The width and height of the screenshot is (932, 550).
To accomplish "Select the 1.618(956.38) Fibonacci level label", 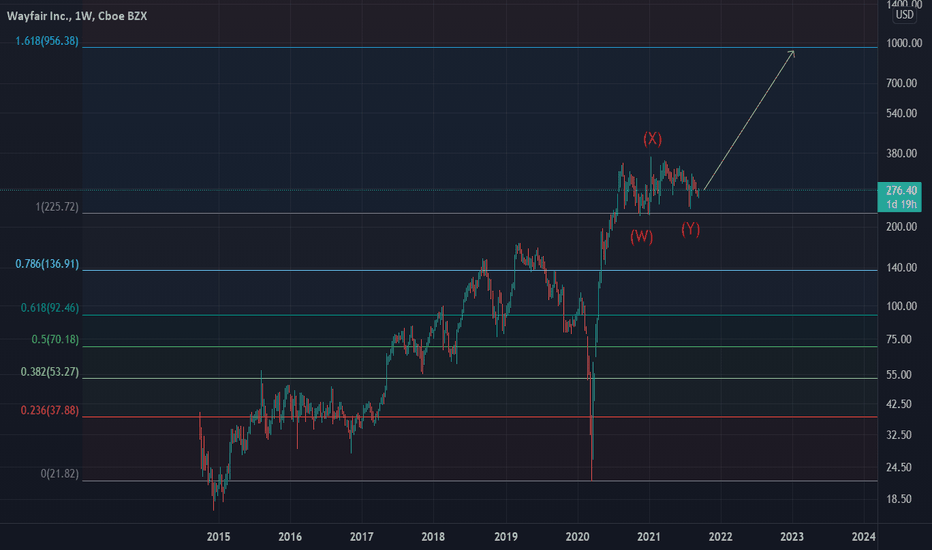I will tap(47, 41).
